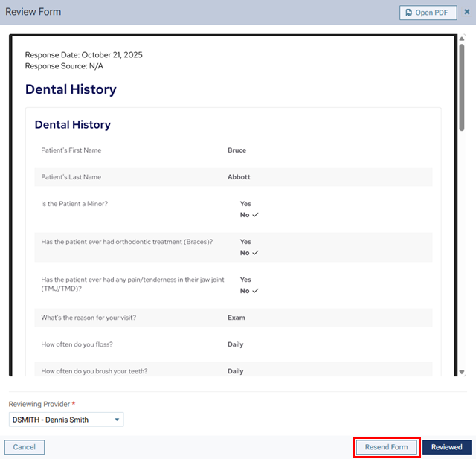
Task: Click the Daily answer for brushing frequency
Action: 235,371
